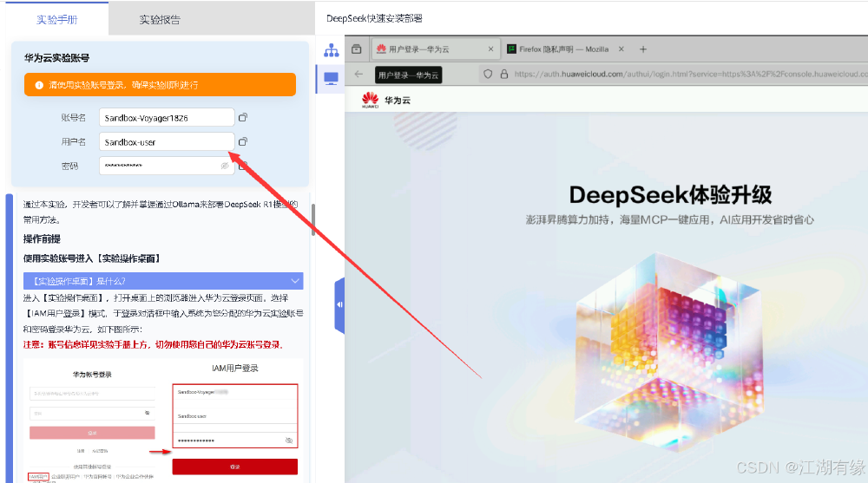Click the manual panel vertical scrollbar
This screenshot has height=483, width=868.
[x=313, y=219]
